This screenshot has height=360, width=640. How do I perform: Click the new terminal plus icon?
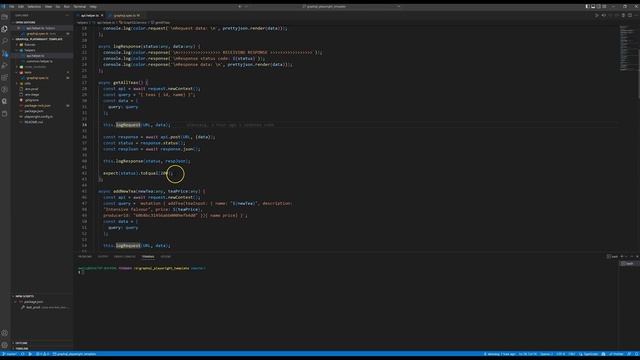(622, 257)
